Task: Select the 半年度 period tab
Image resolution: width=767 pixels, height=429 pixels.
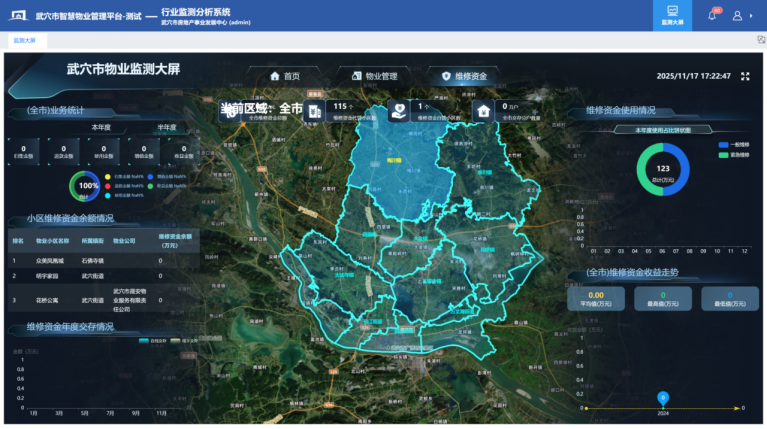Action: click(166, 127)
